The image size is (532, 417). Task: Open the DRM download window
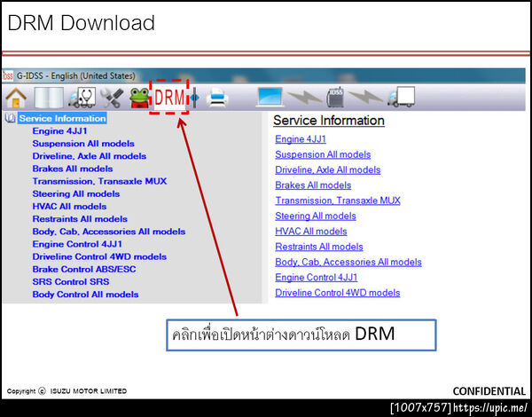click(x=169, y=98)
